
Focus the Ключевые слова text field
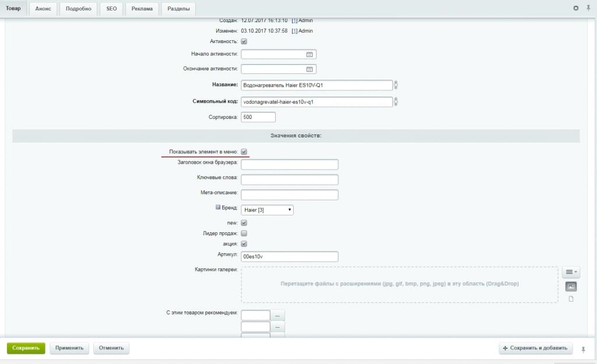[289, 179]
